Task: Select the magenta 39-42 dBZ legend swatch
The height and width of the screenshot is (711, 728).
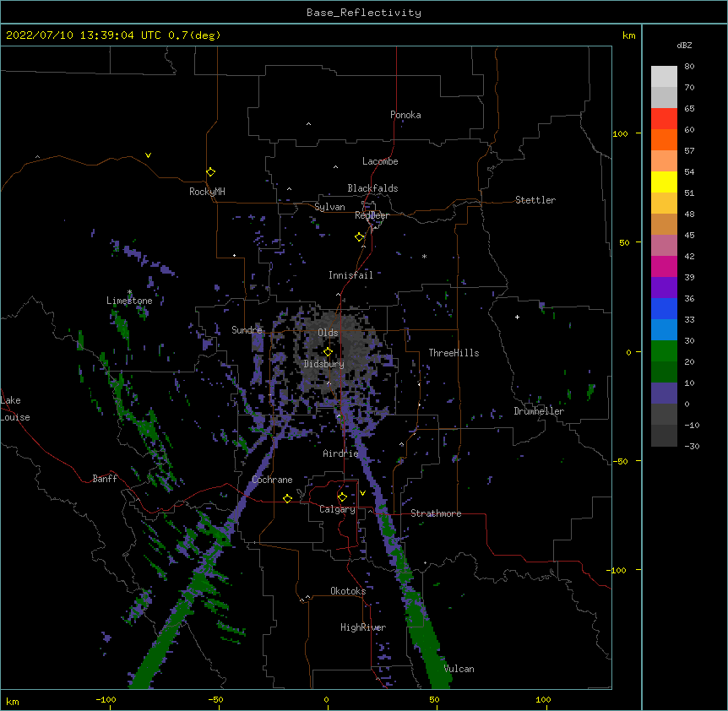Action: (x=664, y=266)
